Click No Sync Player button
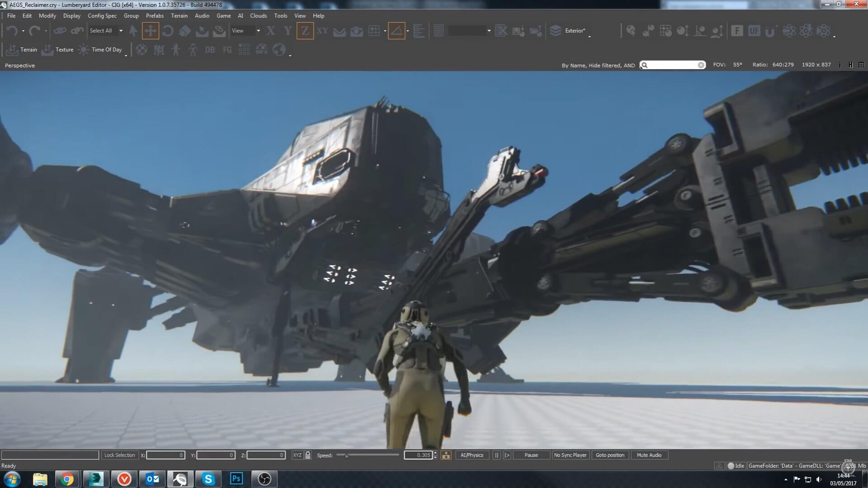The image size is (868, 488). point(570,455)
